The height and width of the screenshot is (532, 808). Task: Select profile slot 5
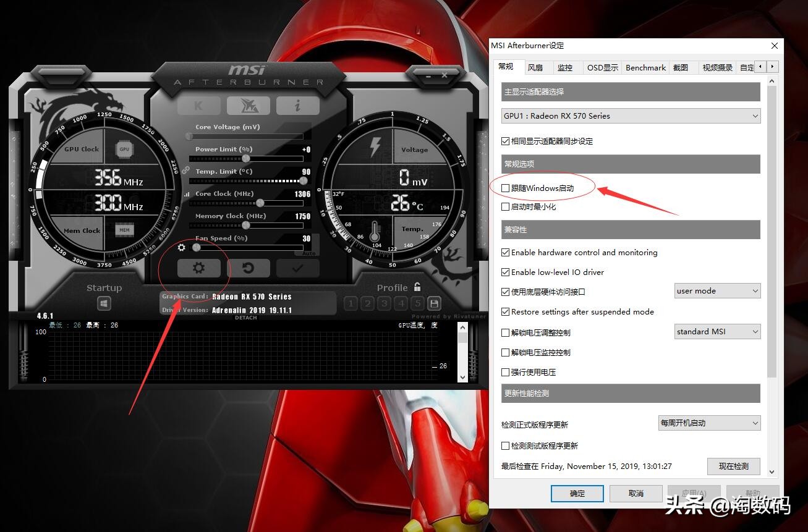pyautogui.click(x=418, y=303)
